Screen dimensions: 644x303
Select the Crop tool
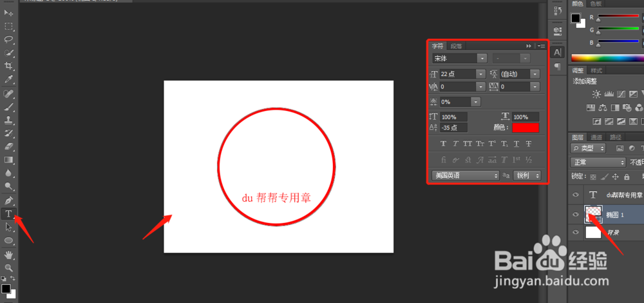pos(8,66)
